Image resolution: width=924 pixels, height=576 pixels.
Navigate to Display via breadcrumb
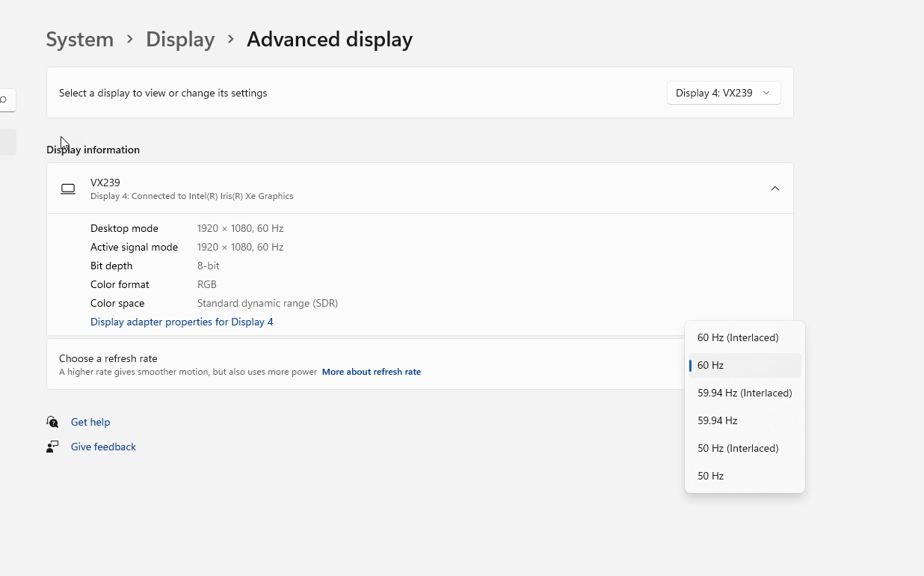click(x=180, y=40)
